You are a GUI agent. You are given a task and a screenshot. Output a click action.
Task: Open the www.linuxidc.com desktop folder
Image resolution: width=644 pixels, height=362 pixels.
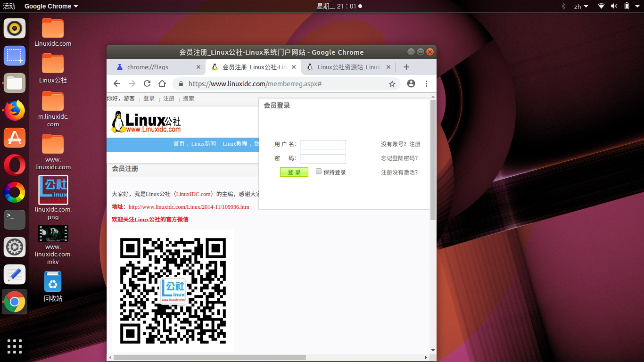click(53, 152)
